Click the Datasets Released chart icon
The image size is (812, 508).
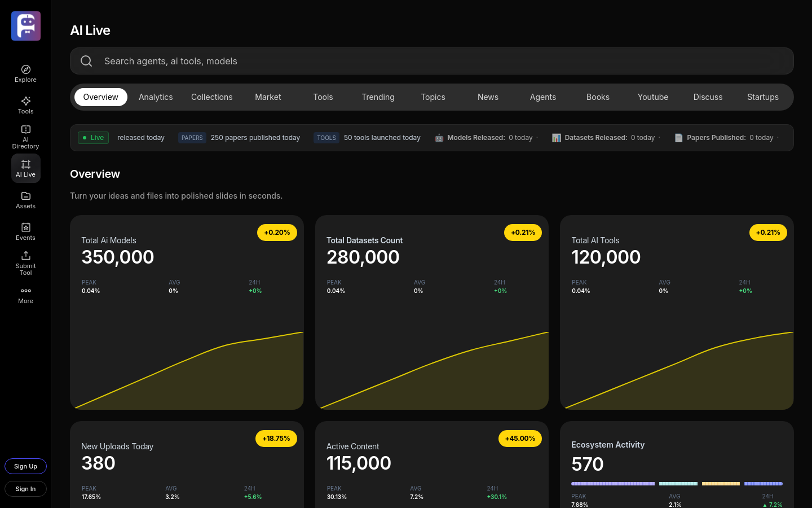[x=556, y=138]
